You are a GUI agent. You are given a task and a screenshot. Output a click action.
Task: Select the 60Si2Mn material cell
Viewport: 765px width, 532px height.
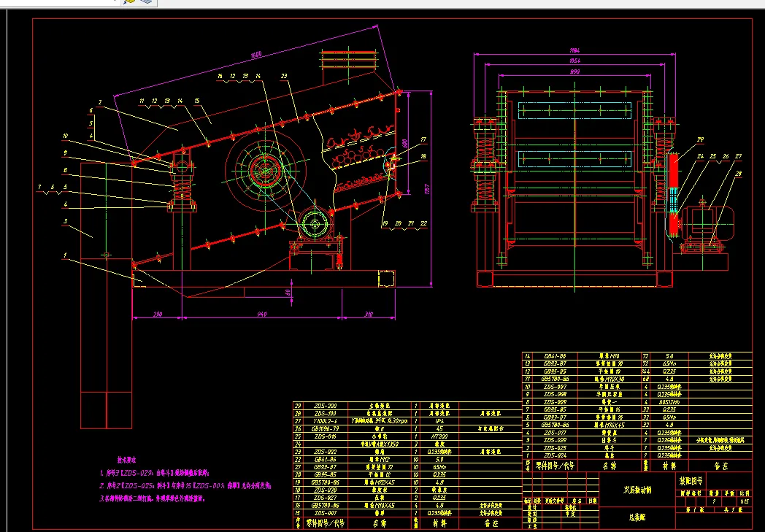pos(669,402)
